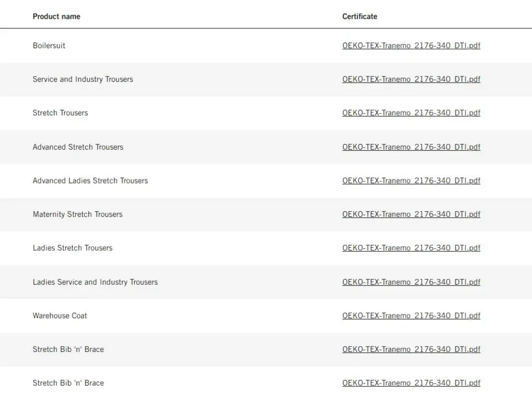Open certificate for gray-shaded Stretch Bib 'n' Brace row

[x=411, y=349]
